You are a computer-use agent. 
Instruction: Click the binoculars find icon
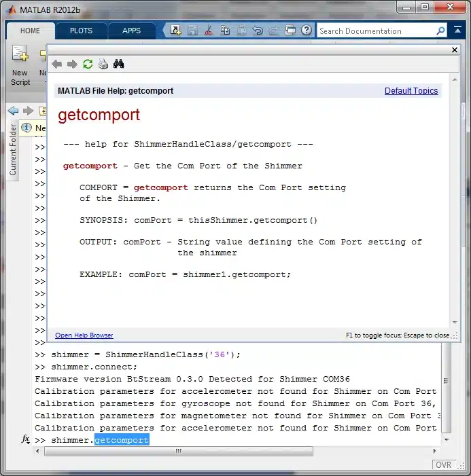coord(118,64)
